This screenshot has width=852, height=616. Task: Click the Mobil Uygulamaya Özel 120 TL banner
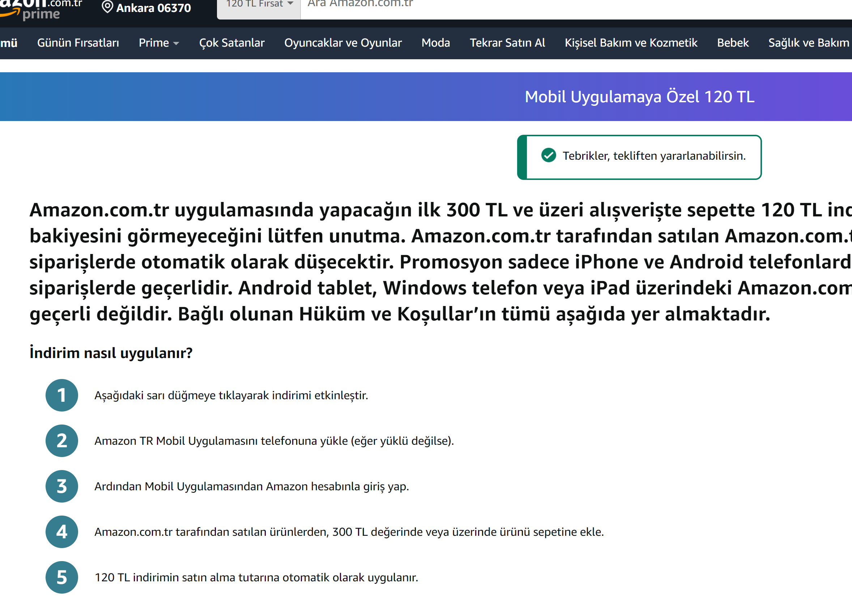(x=639, y=96)
